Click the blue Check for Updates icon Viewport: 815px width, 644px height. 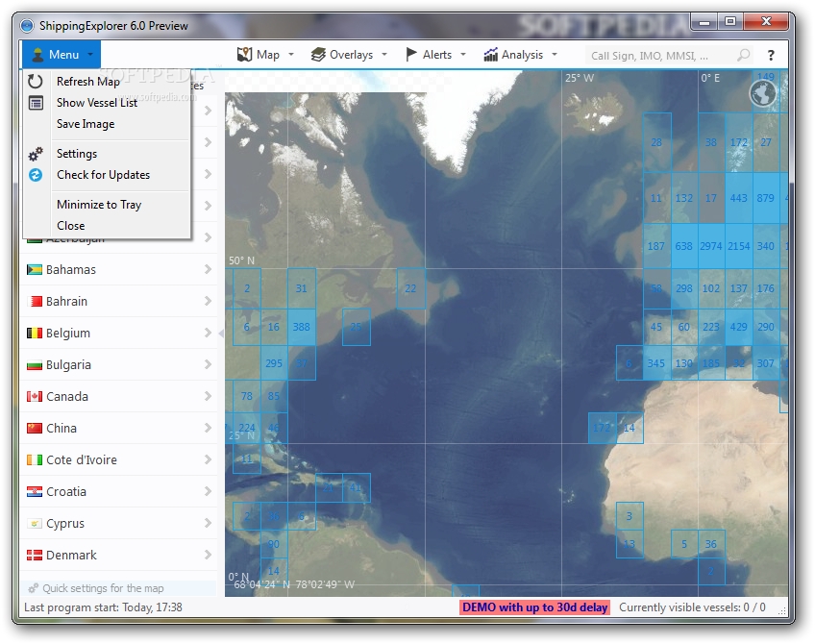click(x=36, y=175)
